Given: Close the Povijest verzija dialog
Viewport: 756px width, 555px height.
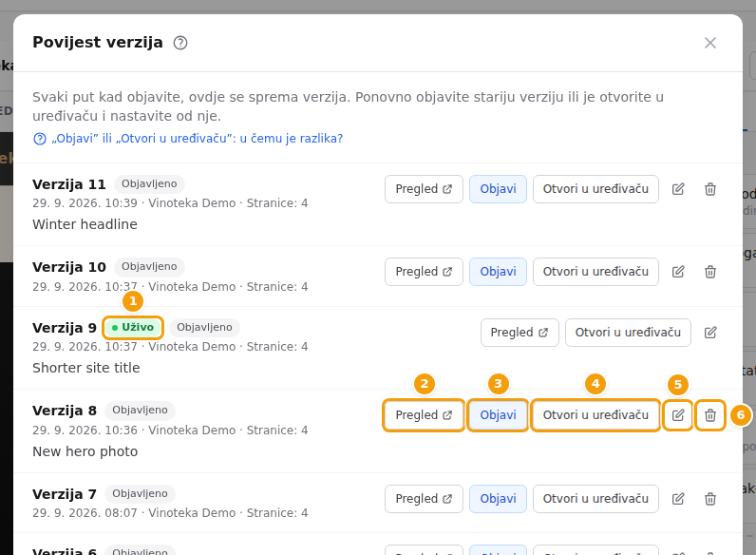Looking at the screenshot, I should [x=709, y=43].
